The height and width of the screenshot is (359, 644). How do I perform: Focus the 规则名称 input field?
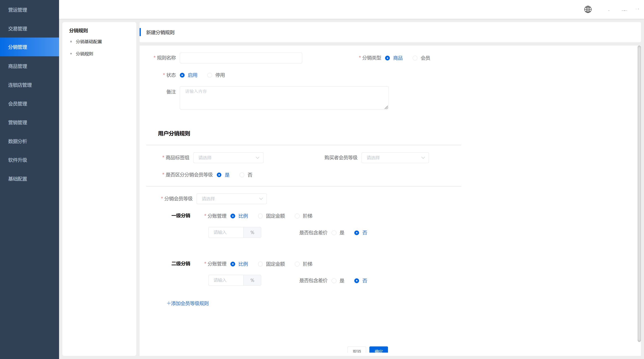point(241,58)
